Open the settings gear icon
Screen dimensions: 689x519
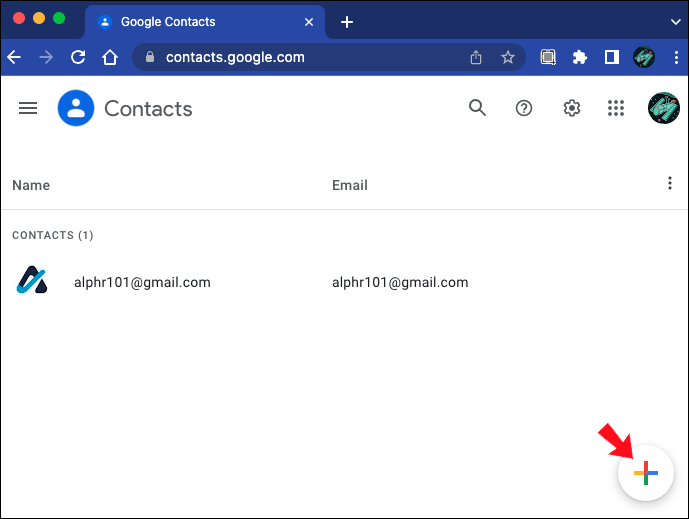pos(572,108)
